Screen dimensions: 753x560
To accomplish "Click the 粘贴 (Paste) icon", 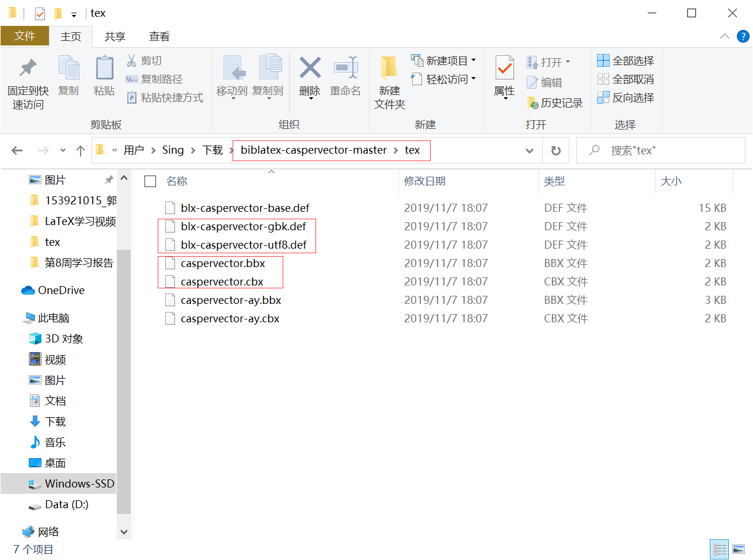I will 104,81.
